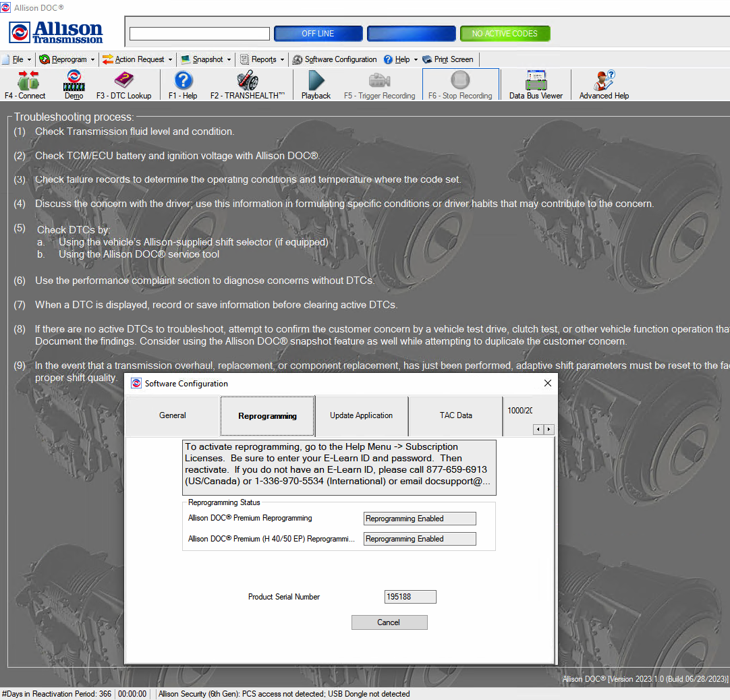Screen dimensions: 730x700
Task: Click F6 Stop Recording icon
Action: [460, 80]
